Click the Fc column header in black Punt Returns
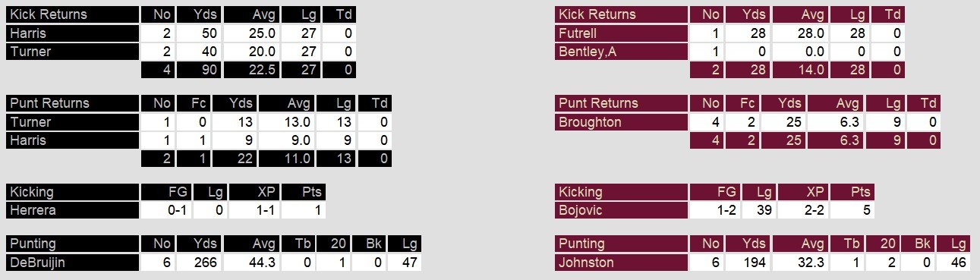 (x=194, y=103)
